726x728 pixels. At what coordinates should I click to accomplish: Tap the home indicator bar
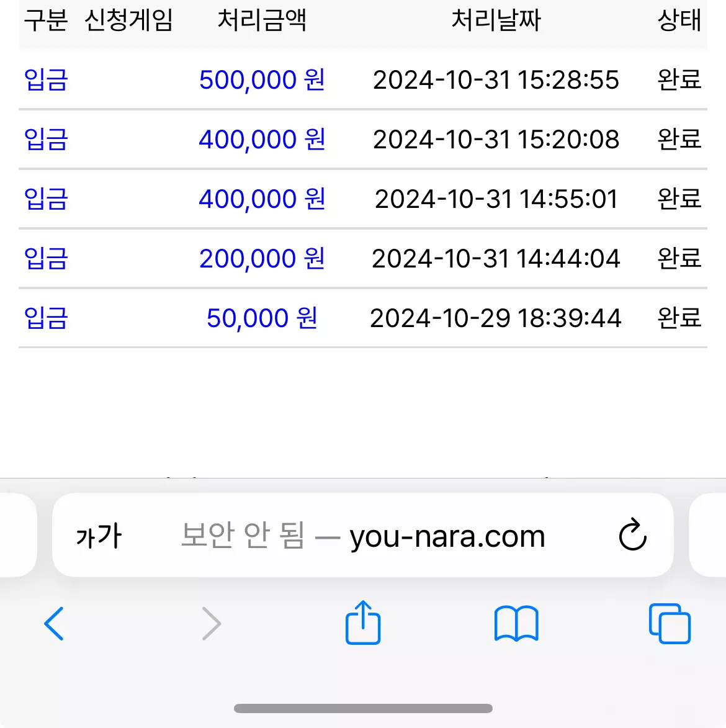click(x=363, y=708)
